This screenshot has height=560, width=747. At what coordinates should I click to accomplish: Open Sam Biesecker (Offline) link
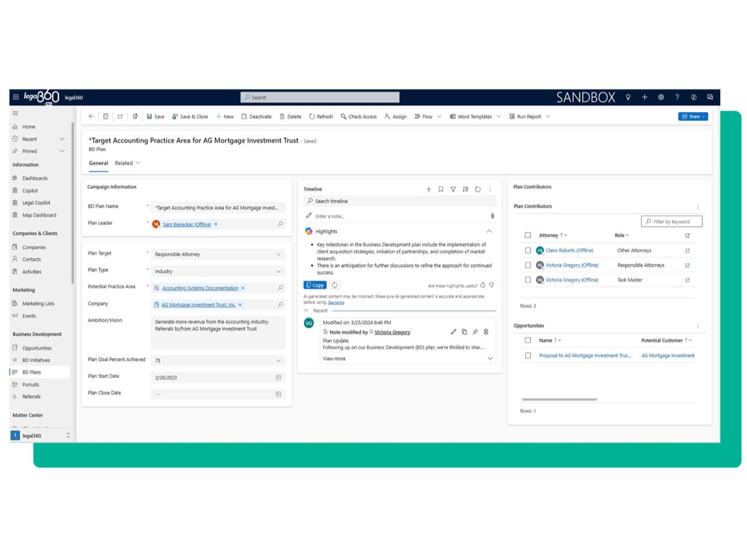tap(187, 224)
